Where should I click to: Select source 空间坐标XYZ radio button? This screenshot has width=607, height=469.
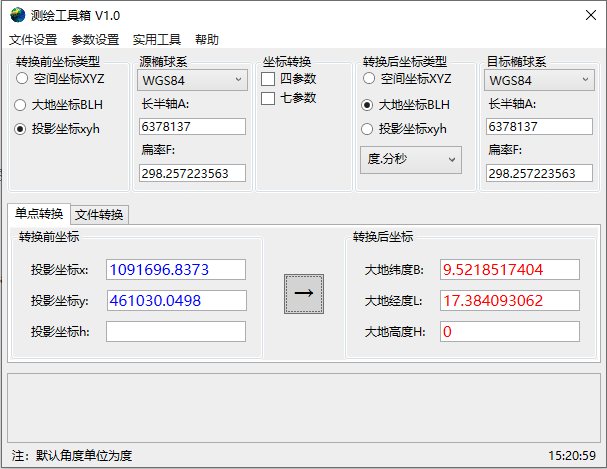(22, 79)
